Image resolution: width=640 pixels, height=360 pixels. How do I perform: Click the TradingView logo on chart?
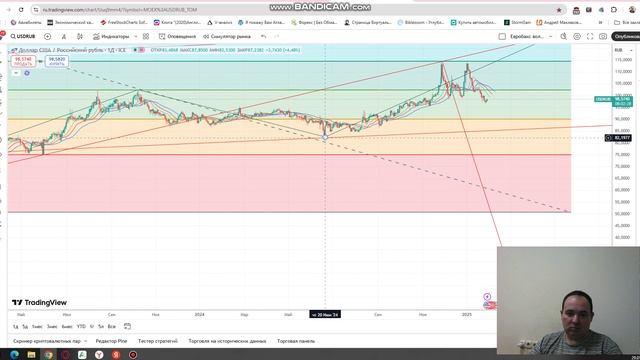pyautogui.click(x=40, y=302)
